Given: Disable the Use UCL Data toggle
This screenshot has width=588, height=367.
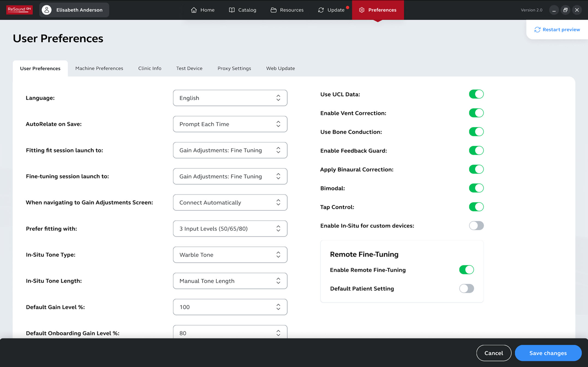Looking at the screenshot, I should pos(476,94).
